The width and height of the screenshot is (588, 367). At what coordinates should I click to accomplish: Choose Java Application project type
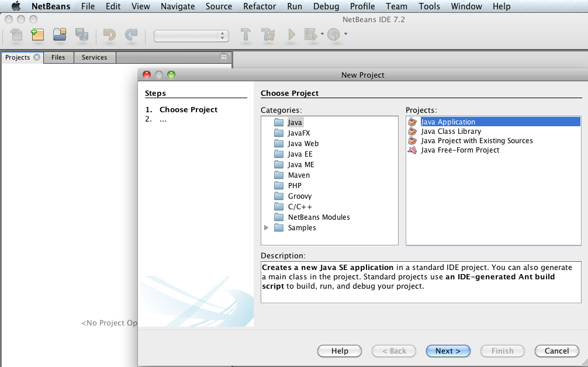click(493, 122)
